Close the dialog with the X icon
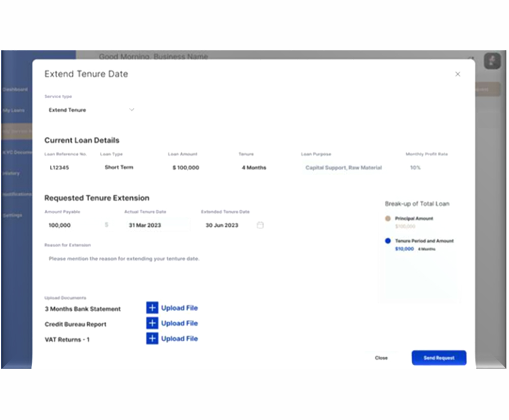 point(458,74)
